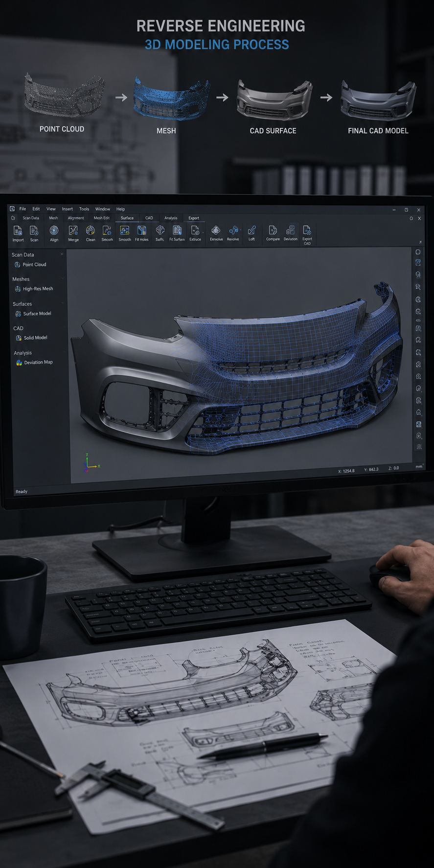Open the Tools menu

tap(84, 209)
